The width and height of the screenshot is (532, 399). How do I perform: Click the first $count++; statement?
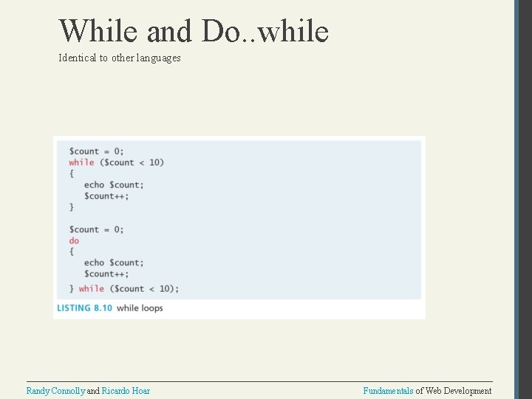pos(106,196)
